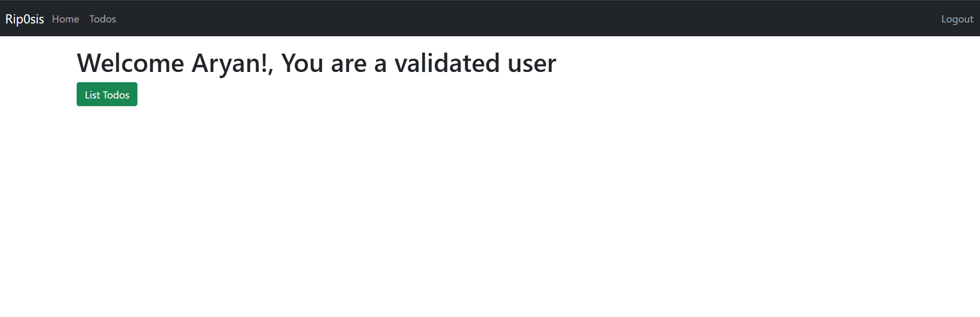Click the welcome heading for Aryan
This screenshot has width=980, height=317.
pyautogui.click(x=316, y=62)
